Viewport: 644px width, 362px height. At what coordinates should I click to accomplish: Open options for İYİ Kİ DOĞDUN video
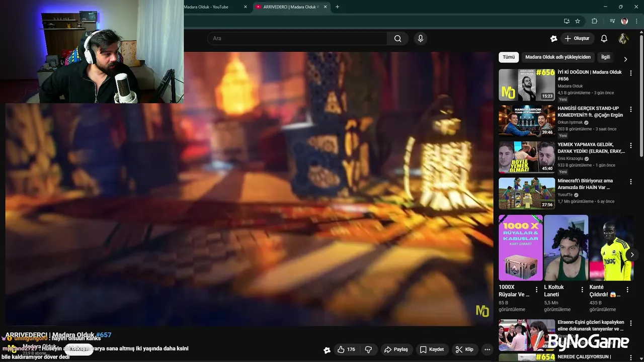point(631,73)
